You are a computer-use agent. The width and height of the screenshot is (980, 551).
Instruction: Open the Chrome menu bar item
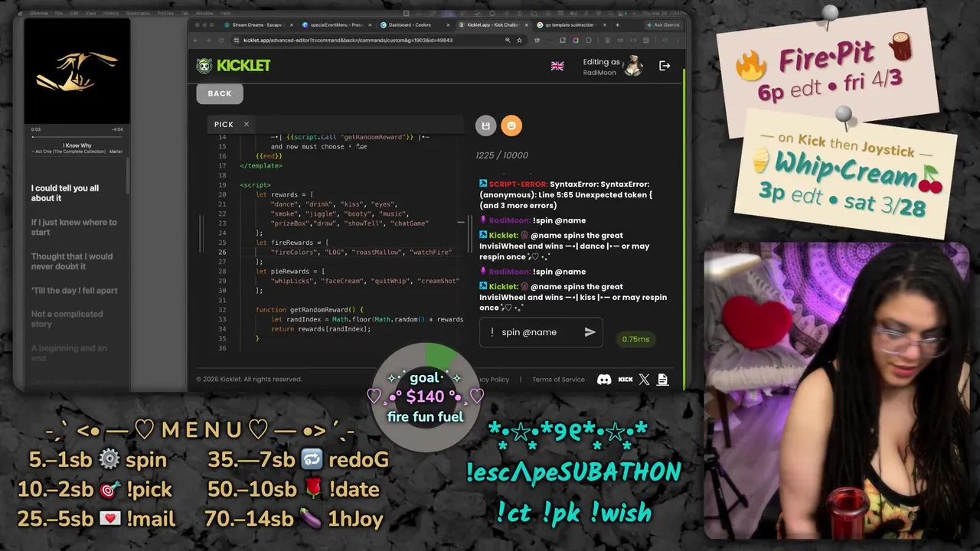[38, 13]
